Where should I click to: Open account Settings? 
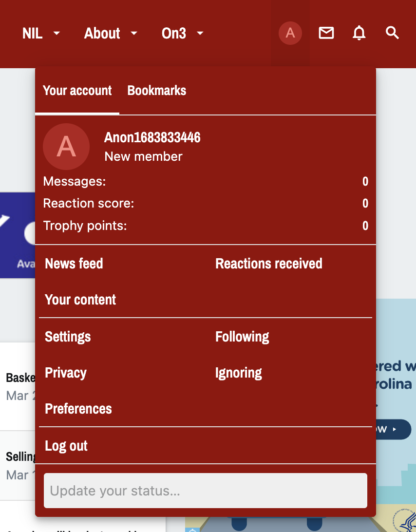tap(68, 337)
